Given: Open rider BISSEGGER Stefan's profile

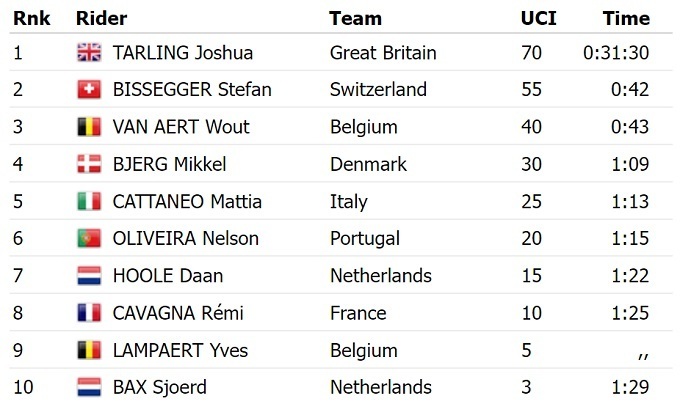Looking at the screenshot, I should tap(191, 90).
